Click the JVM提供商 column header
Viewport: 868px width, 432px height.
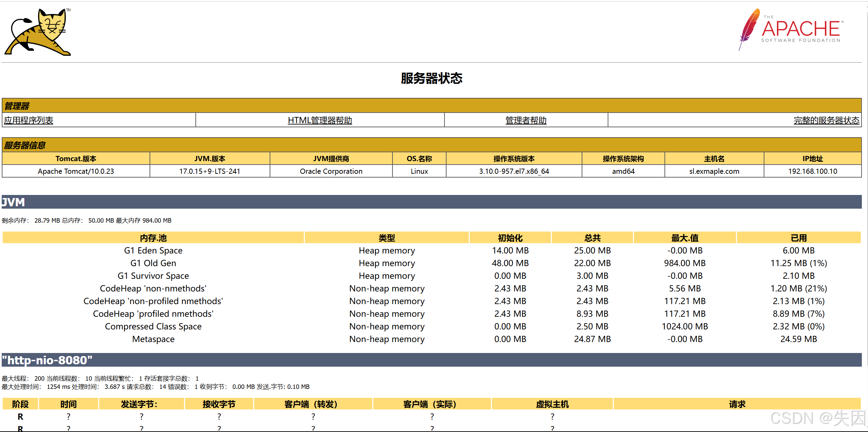click(x=331, y=159)
